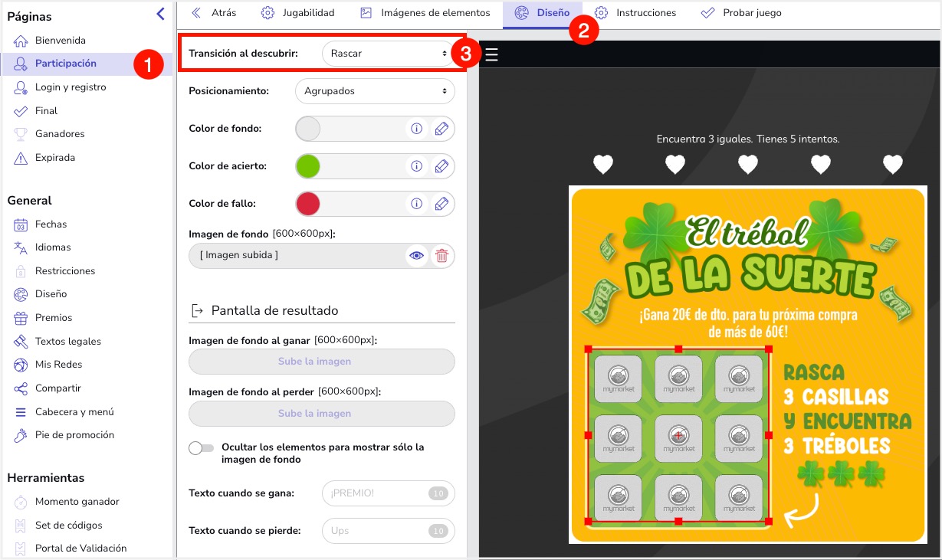Click the first heart attempt in preview
This screenshot has width=942, height=560.
(603, 164)
